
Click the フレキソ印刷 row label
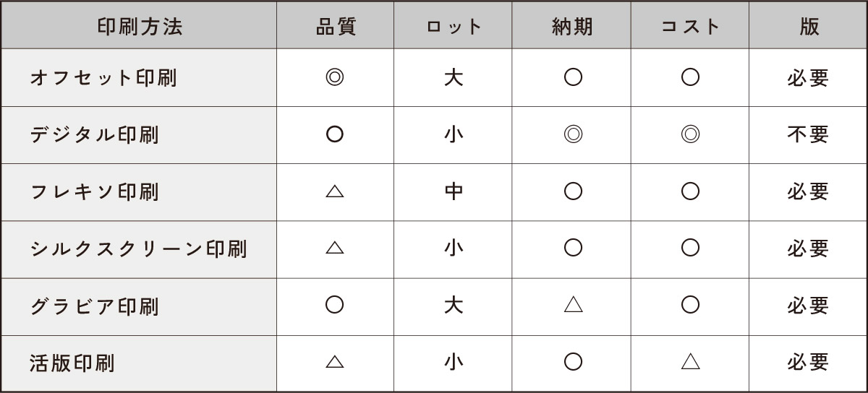coord(95,191)
